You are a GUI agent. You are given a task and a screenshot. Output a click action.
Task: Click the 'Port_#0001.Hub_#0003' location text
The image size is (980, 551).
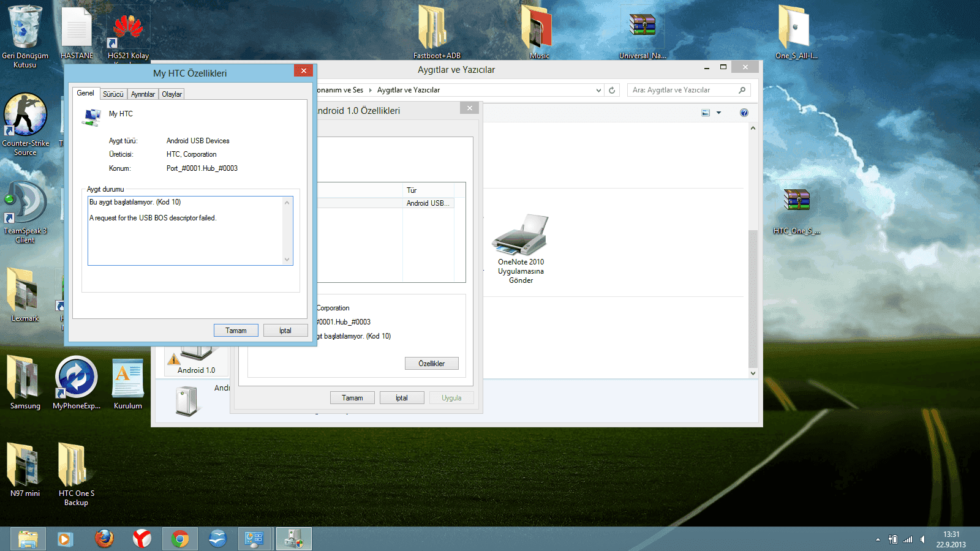202,168
